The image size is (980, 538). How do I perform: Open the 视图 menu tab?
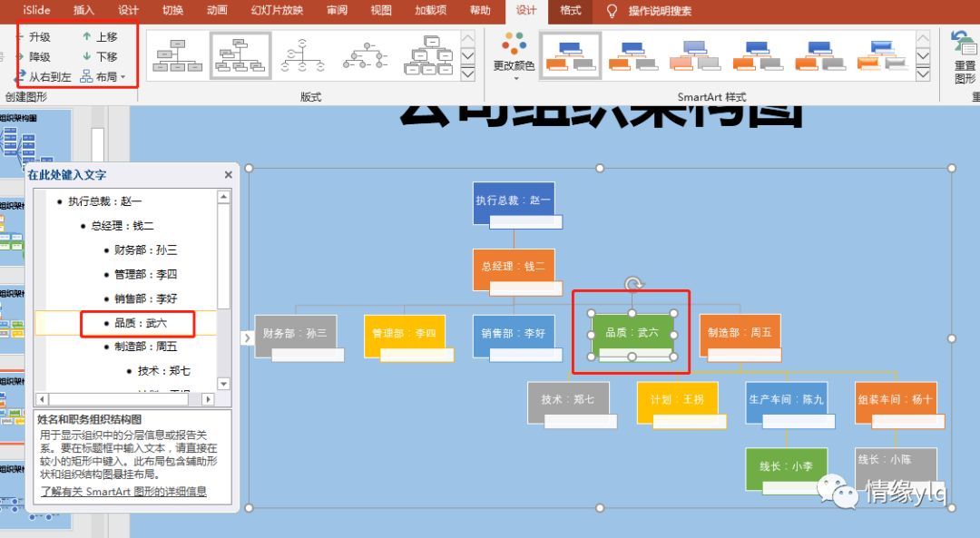(x=380, y=11)
